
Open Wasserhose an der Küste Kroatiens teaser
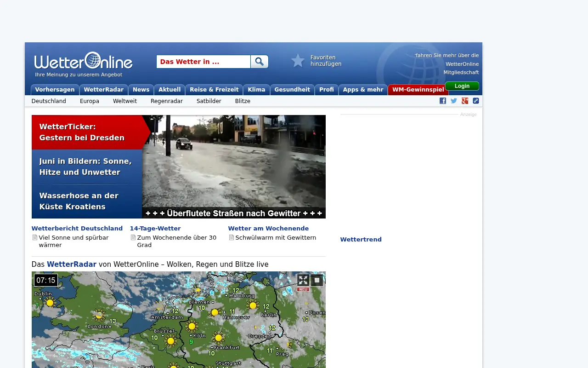(87, 201)
